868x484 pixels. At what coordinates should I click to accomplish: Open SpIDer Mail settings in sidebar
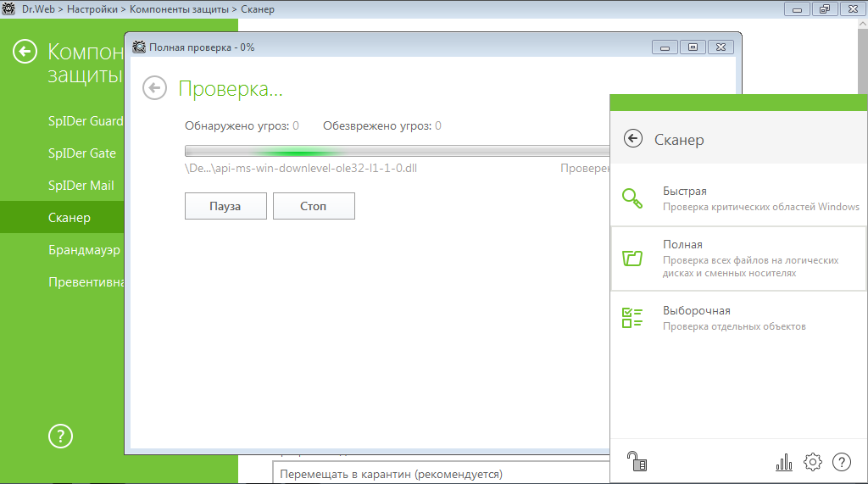click(62, 185)
